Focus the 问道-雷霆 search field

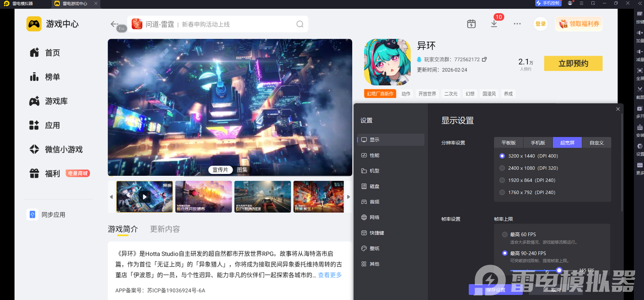coord(217,24)
